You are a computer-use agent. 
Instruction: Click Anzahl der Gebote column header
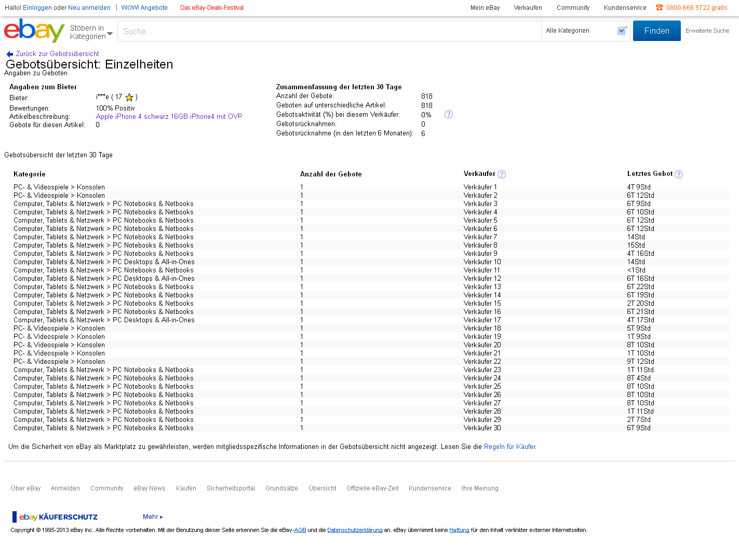click(331, 174)
